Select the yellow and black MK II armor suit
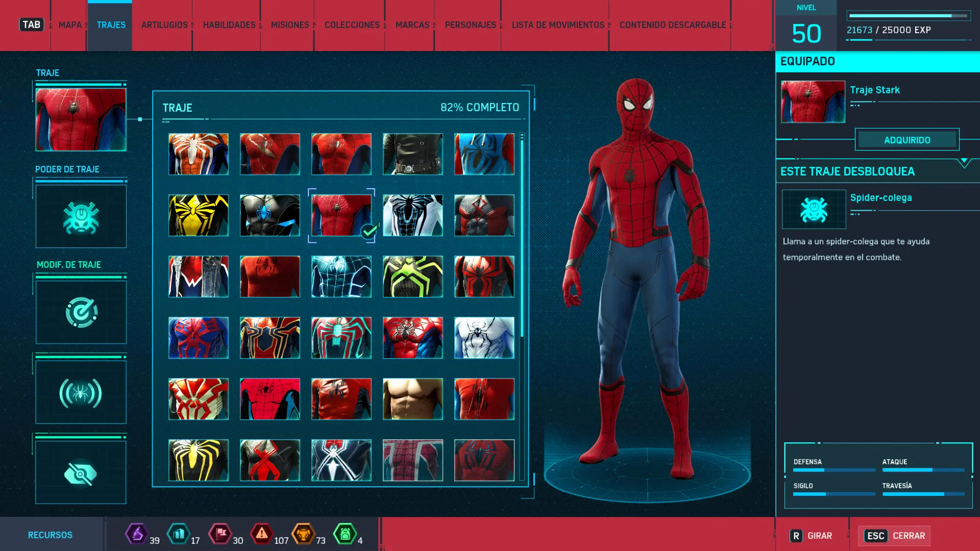 tap(199, 215)
